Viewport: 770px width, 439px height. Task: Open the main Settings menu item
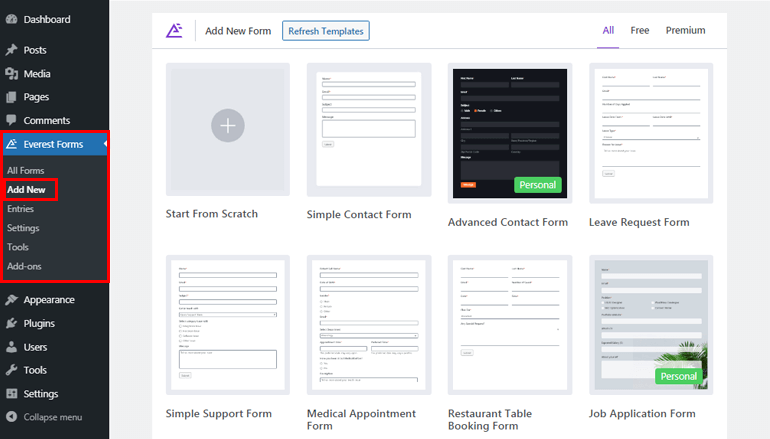click(x=41, y=393)
